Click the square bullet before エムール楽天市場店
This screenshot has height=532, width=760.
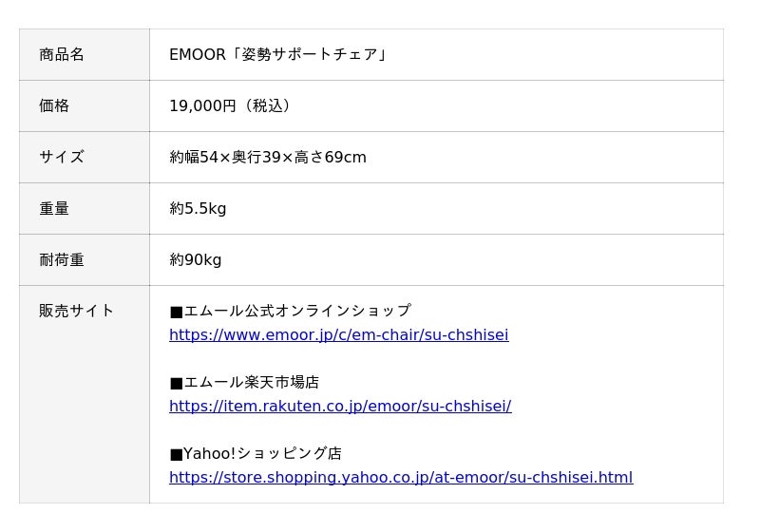coord(177,383)
